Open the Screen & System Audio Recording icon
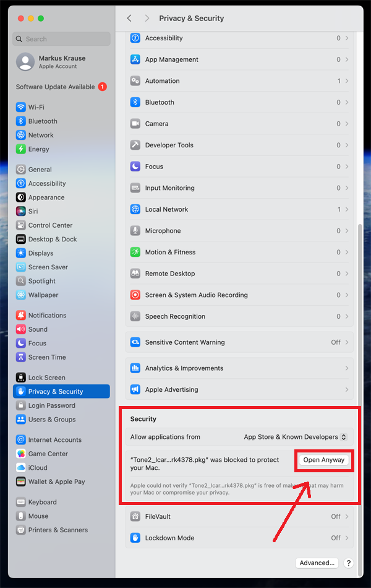 tap(135, 295)
